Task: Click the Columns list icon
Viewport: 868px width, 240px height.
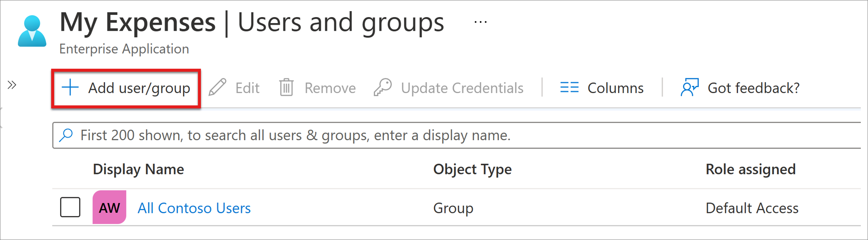Action: [569, 87]
